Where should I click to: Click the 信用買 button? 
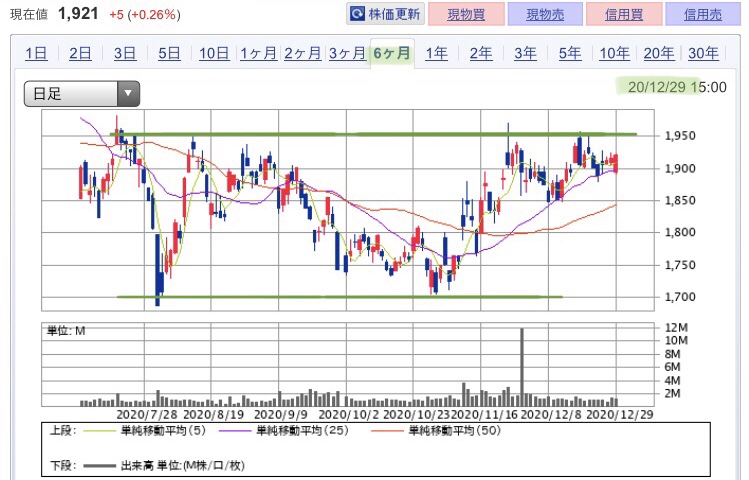[x=624, y=14]
